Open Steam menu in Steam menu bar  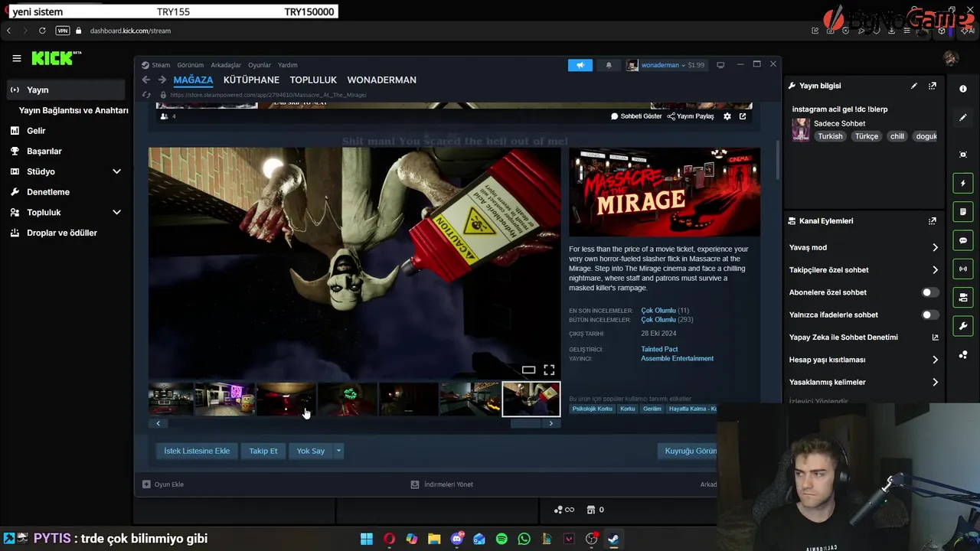tap(161, 65)
